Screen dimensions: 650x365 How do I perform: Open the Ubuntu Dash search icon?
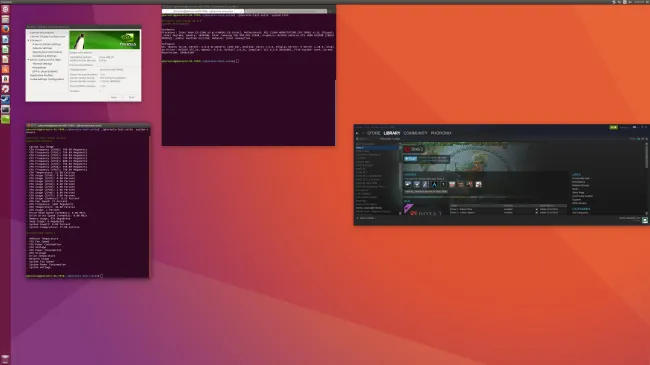[5, 9]
